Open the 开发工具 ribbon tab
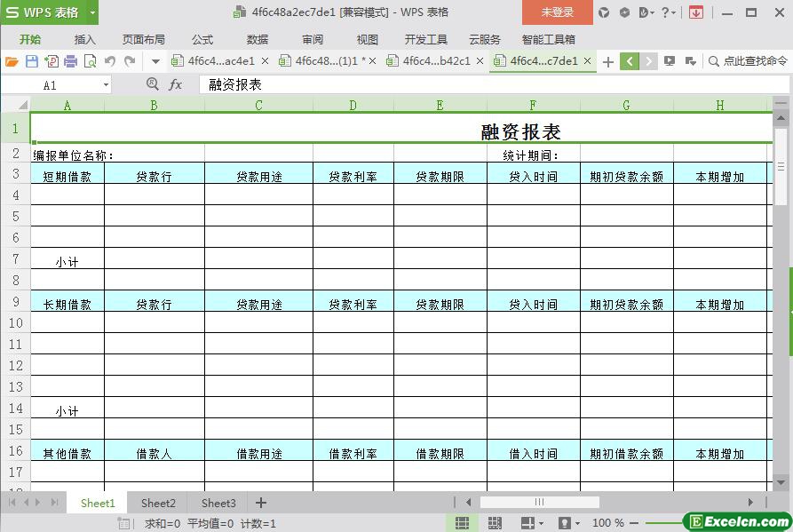 click(426, 39)
